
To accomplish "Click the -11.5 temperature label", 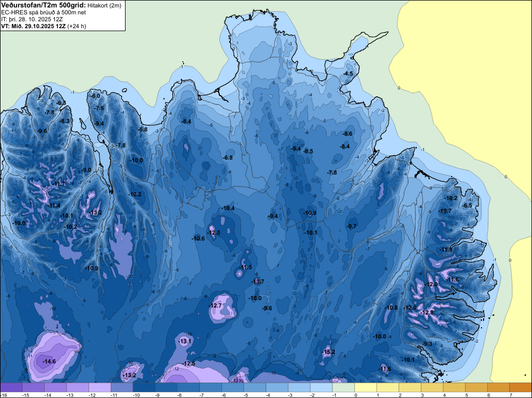I will (245, 267).
